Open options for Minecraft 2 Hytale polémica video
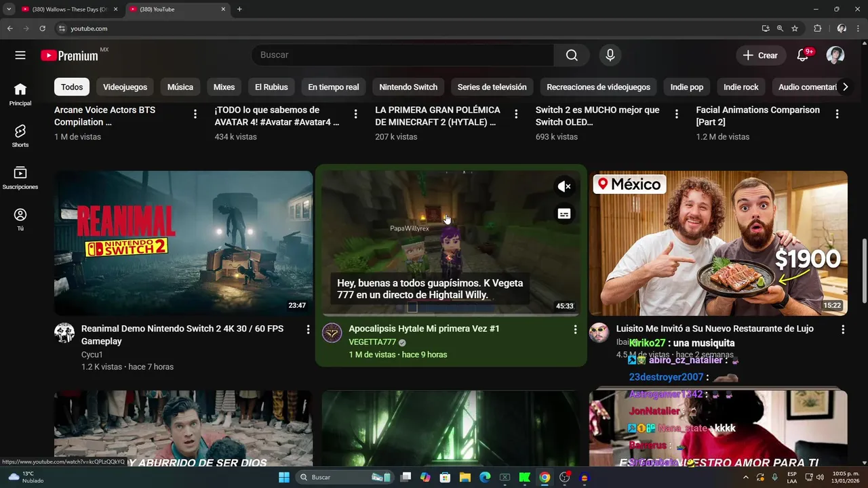This screenshot has height=488, width=868. tap(516, 114)
